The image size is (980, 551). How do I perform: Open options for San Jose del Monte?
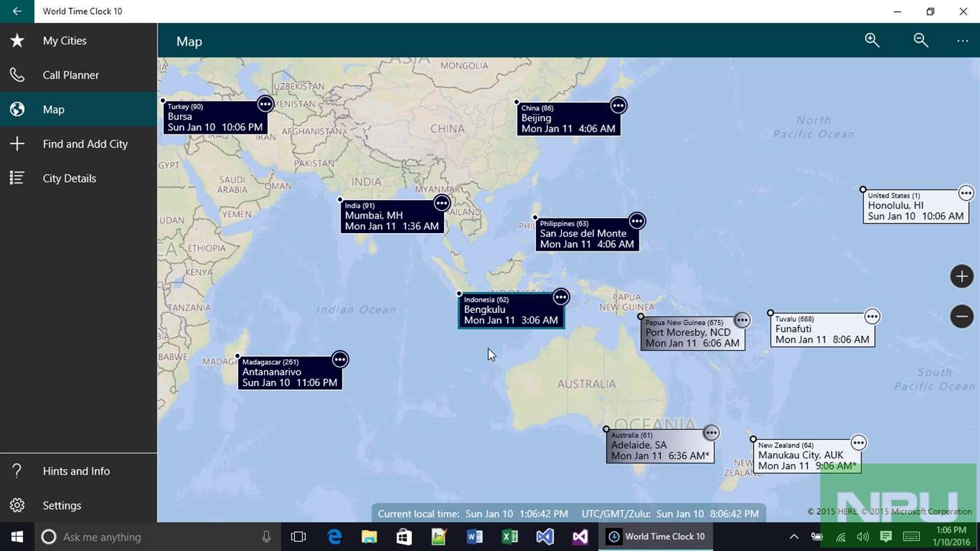636,221
